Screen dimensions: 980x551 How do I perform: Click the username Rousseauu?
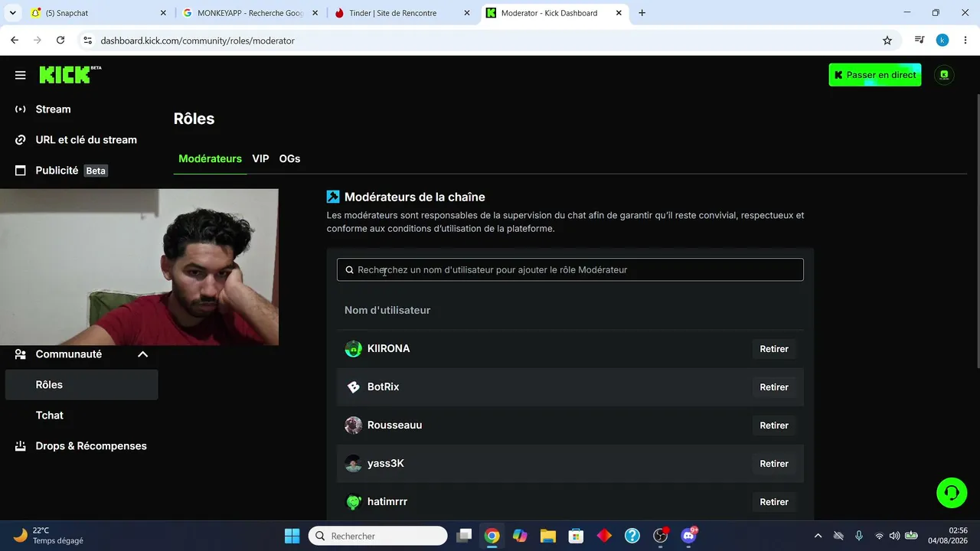[395, 425]
